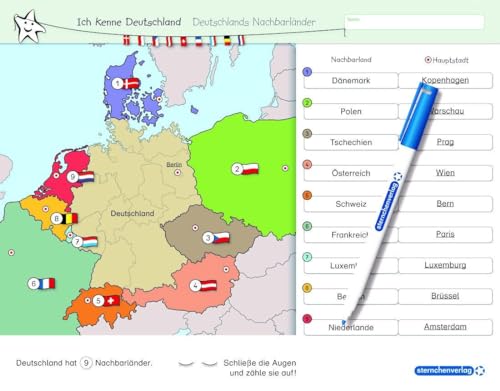Click the Austrian flag on the map
This screenshot has height=391, width=500.
(x=208, y=285)
